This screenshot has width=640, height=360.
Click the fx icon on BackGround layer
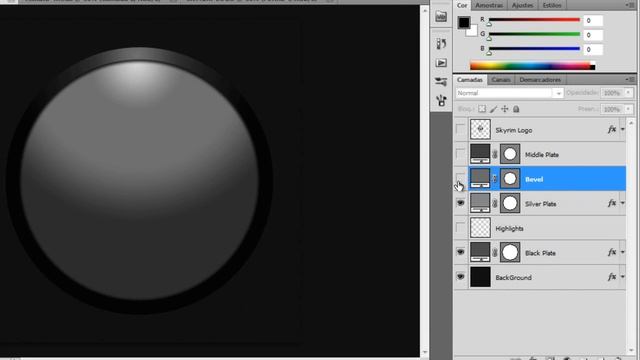point(612,277)
